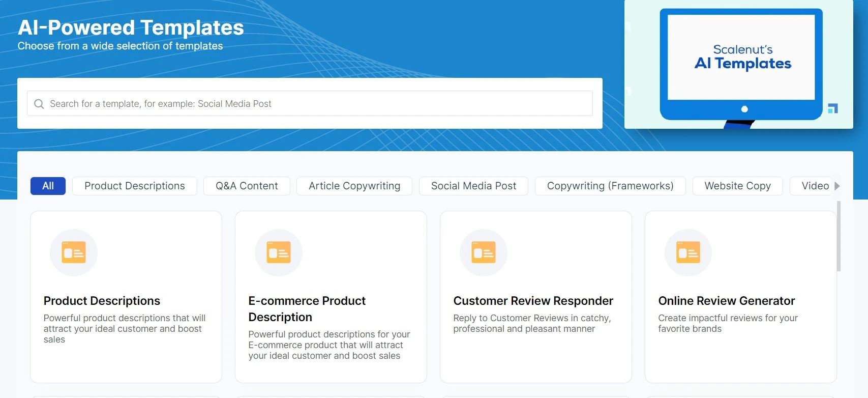868x398 pixels.
Task: Select the Article Copywriting tab
Action: (x=354, y=186)
